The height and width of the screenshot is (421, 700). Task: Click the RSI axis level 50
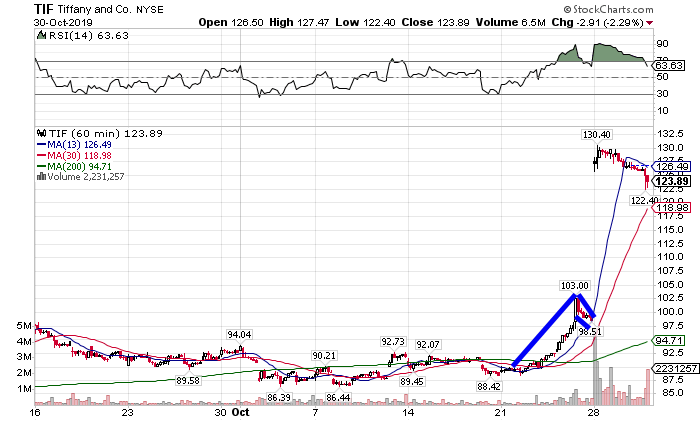(662, 77)
